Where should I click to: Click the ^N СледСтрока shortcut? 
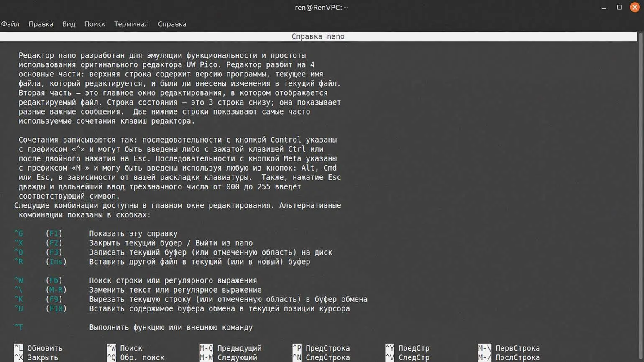tap(321, 358)
